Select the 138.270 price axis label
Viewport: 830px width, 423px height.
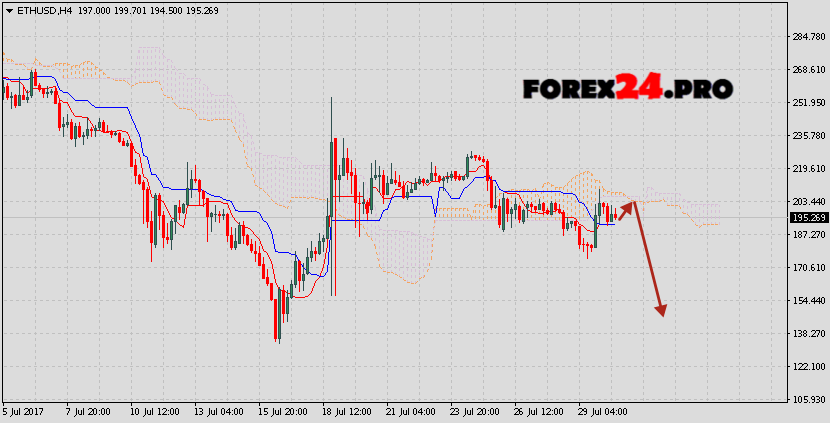point(807,334)
